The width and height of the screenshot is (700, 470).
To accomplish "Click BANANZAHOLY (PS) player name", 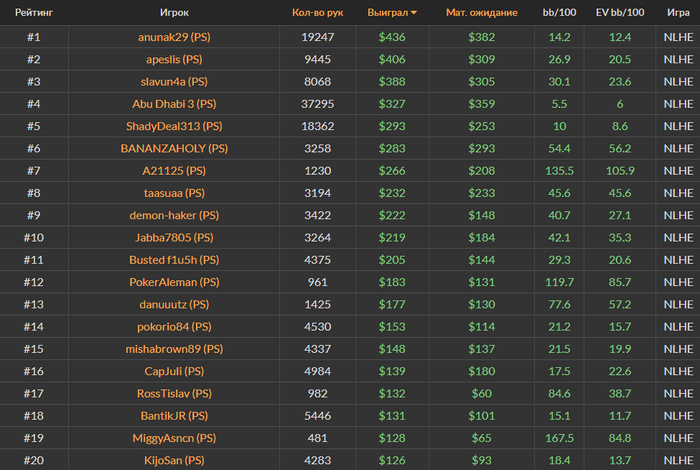I will click(x=174, y=148).
